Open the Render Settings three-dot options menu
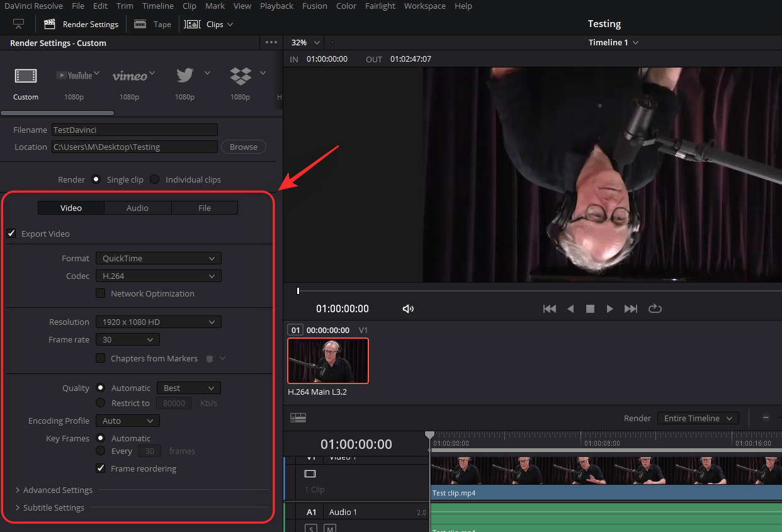Viewport: 782px width, 532px height. tap(271, 42)
